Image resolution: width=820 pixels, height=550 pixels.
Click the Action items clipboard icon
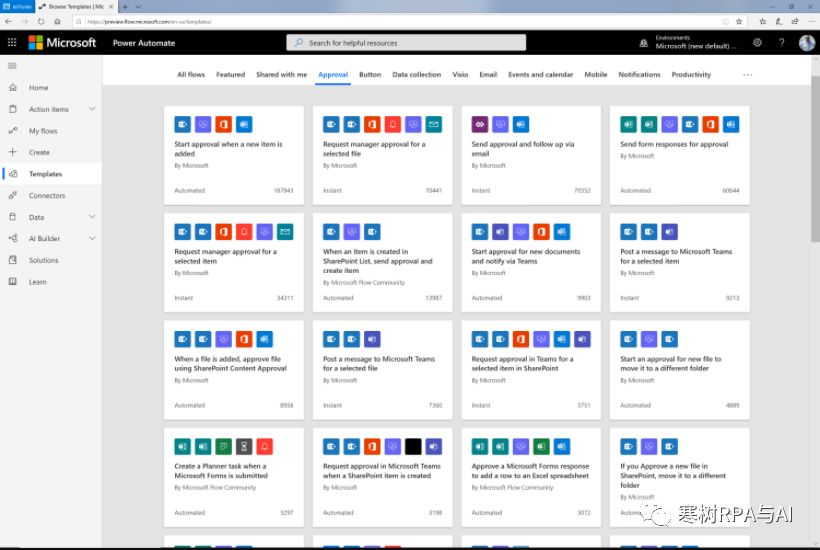[13, 109]
